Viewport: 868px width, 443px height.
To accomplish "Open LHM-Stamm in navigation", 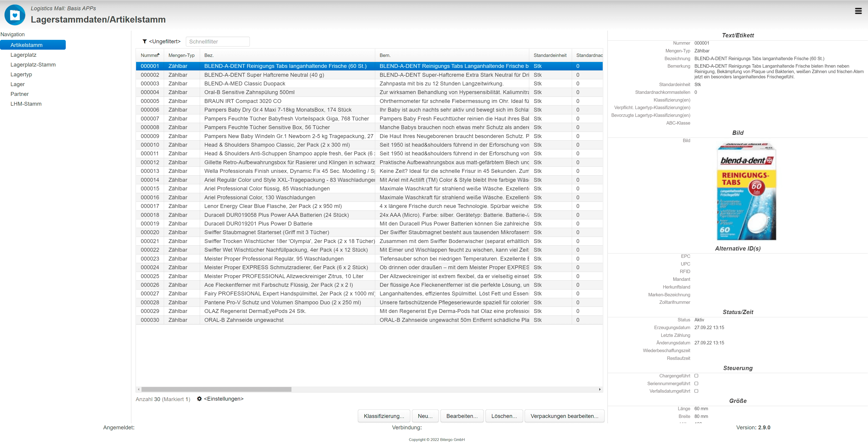I will coord(26,104).
